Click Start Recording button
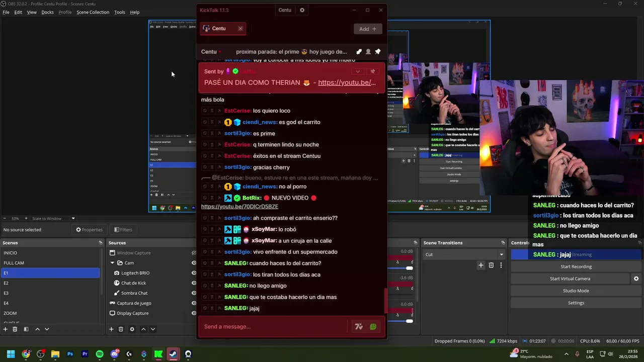 pos(576,266)
